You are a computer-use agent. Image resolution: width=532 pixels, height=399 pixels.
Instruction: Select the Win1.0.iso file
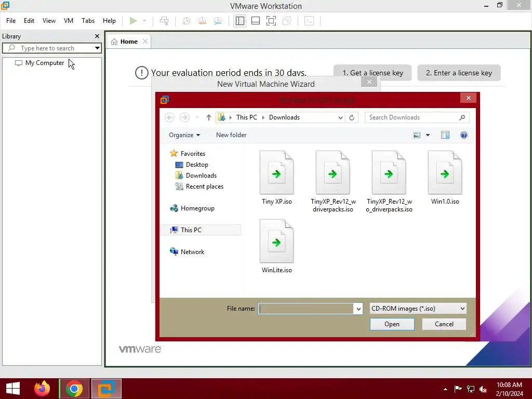(x=445, y=178)
